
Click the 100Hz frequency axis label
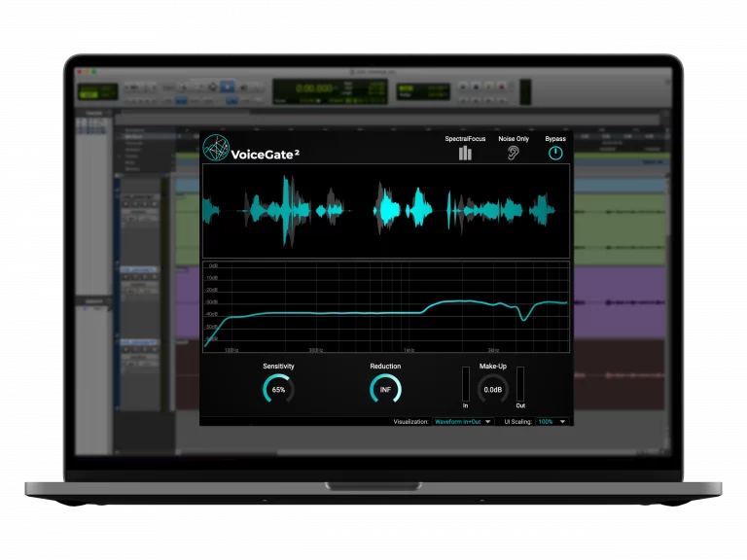231,350
